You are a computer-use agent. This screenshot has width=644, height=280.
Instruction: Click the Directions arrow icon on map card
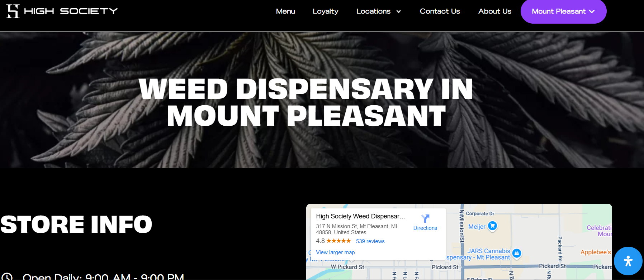tap(425, 218)
